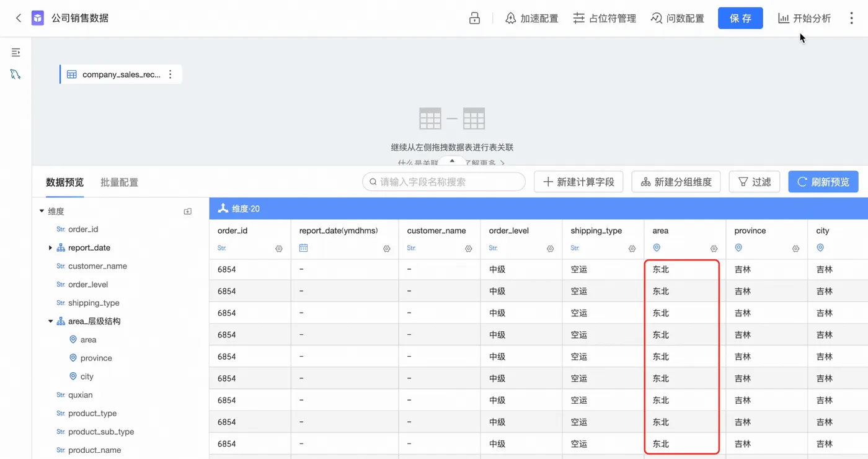
Task: Click the MySQL data source sidebar icon
Action: pos(16,74)
